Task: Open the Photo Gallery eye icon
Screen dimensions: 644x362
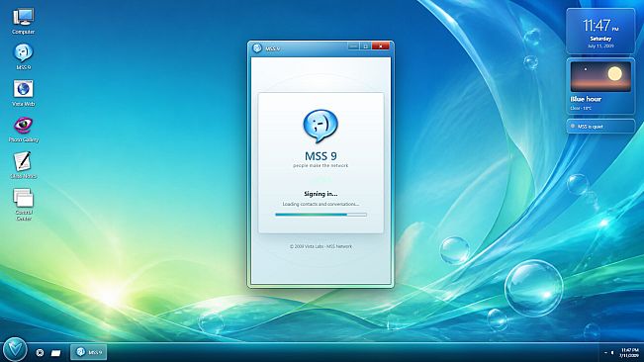Action: [24, 130]
